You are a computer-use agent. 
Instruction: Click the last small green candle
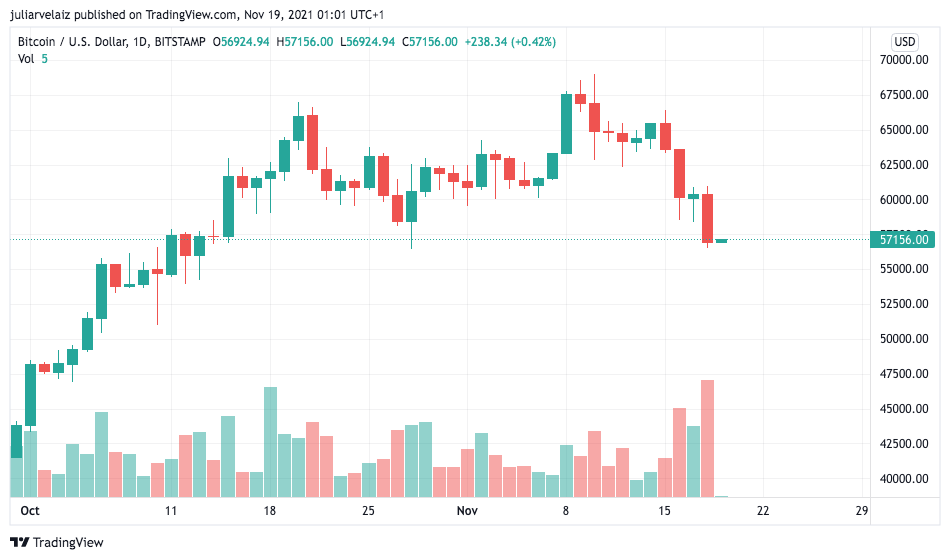721,241
